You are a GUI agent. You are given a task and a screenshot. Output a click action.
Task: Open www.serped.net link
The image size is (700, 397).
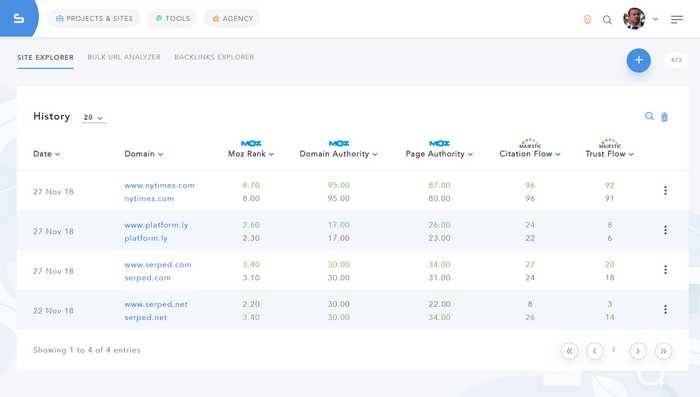(156, 304)
